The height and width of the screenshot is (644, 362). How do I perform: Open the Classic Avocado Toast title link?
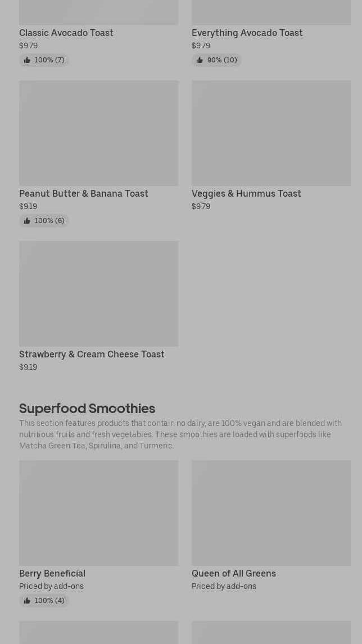[66, 33]
